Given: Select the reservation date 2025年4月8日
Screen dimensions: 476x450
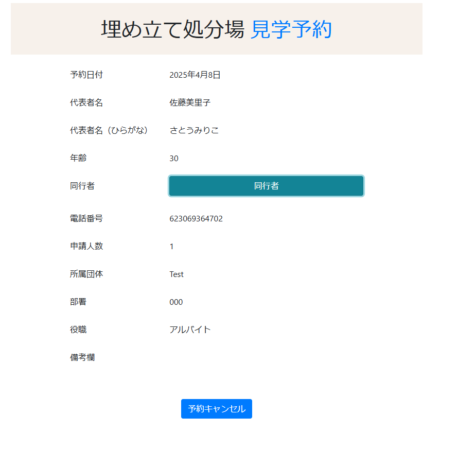Looking at the screenshot, I should [x=195, y=75].
